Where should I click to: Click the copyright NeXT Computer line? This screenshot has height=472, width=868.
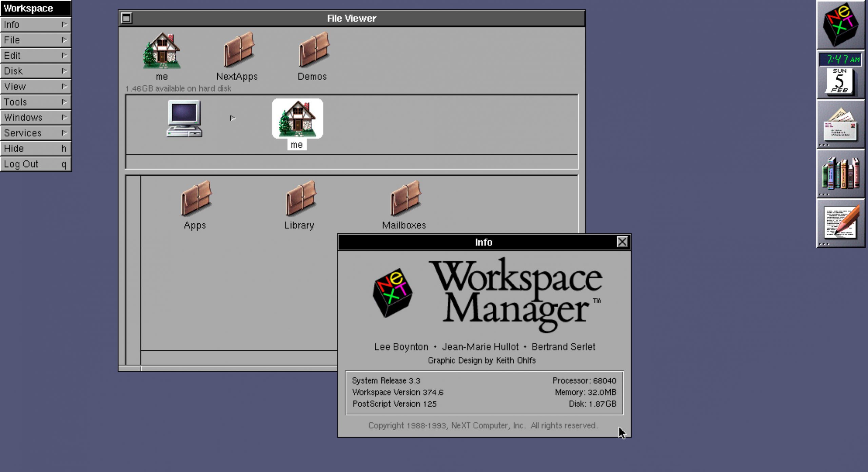pyautogui.click(x=483, y=425)
